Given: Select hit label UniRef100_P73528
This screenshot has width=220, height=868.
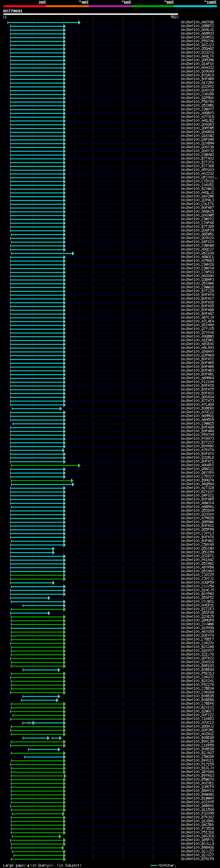Looking at the screenshot, I should 197,829.
